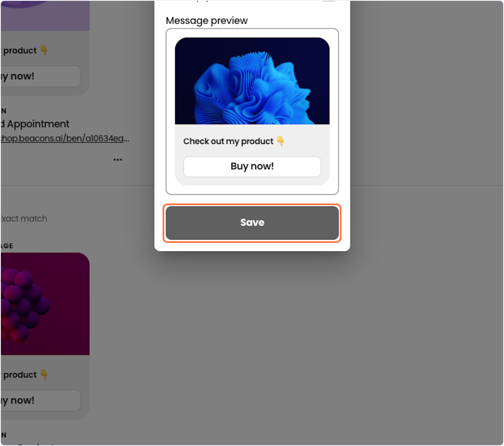Click the button below the purple spheres image
The height and width of the screenshot is (446, 504).
pos(40,401)
